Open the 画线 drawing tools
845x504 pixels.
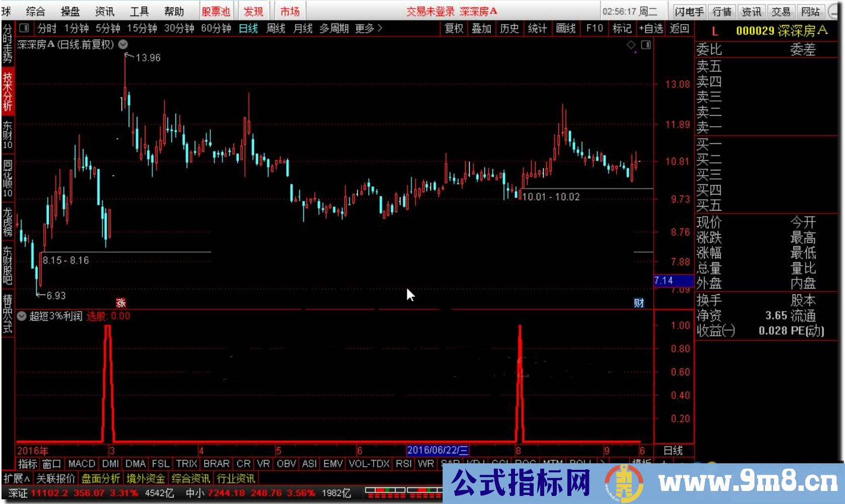(565, 29)
